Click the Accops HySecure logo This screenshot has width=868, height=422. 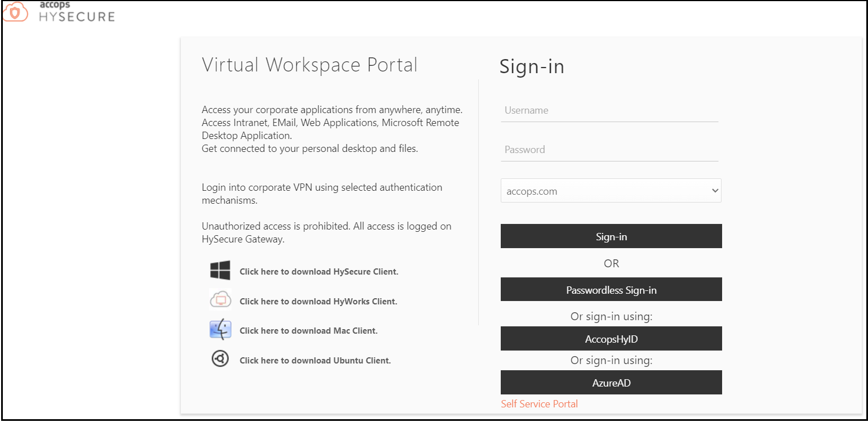click(x=59, y=12)
